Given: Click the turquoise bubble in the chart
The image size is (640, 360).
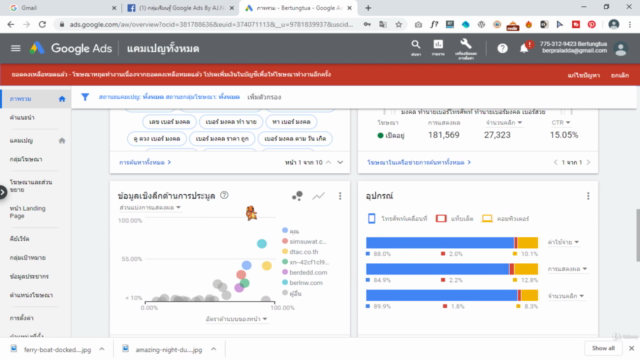Looking at the screenshot, I should click(x=262, y=244).
